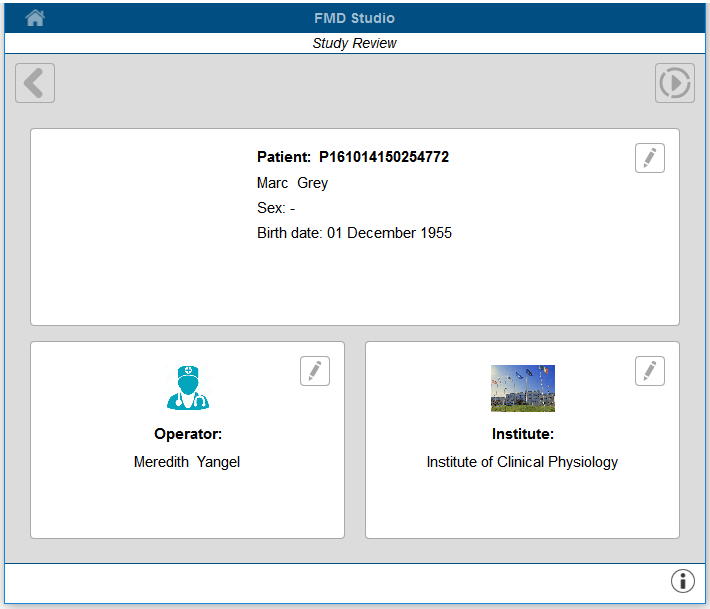Click the FMD Studio title bar text
The height and width of the screenshot is (609, 710).
[x=355, y=18]
